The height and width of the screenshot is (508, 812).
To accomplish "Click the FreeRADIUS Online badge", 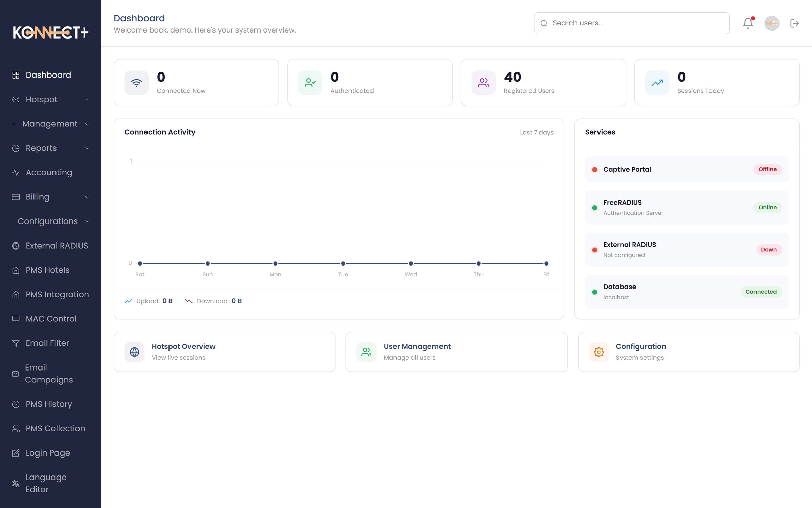I will click(767, 207).
